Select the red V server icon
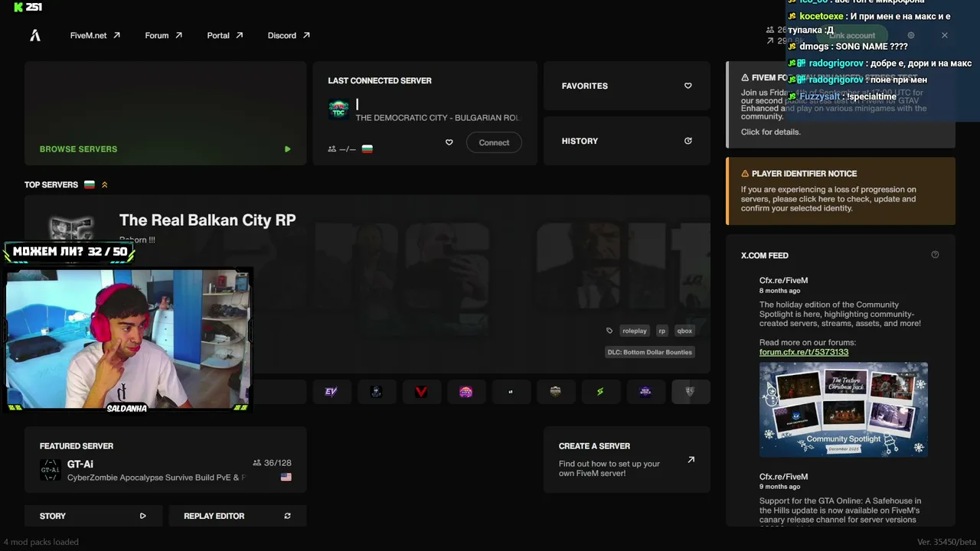980x551 pixels. (421, 392)
